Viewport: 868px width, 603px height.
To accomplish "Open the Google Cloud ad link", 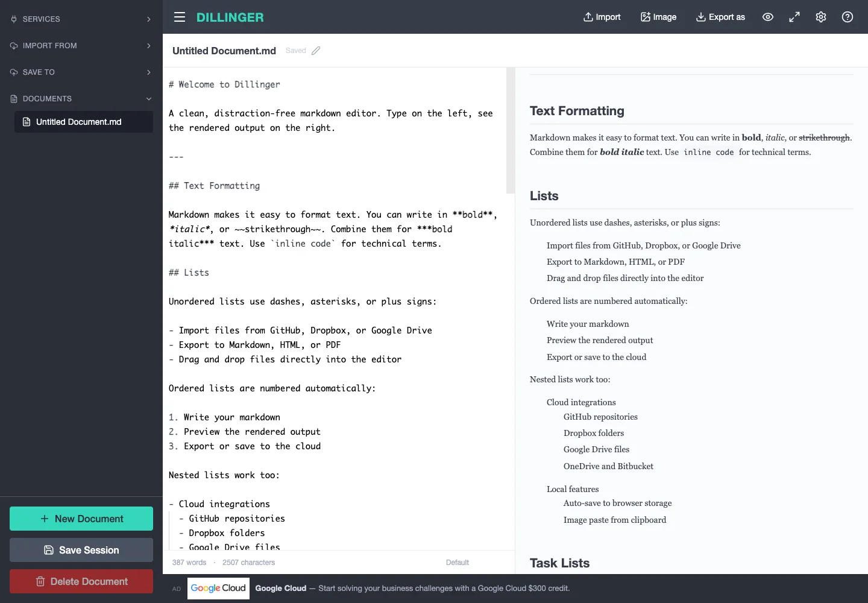I will point(412,589).
